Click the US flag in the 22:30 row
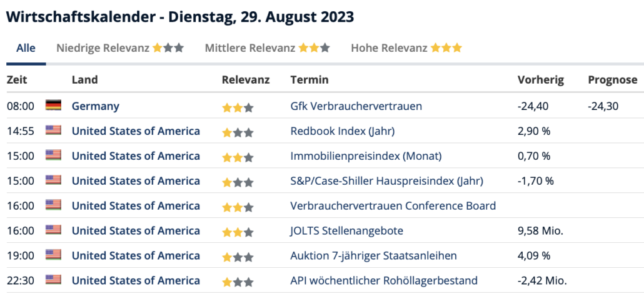The width and height of the screenshot is (644, 299). (x=53, y=280)
